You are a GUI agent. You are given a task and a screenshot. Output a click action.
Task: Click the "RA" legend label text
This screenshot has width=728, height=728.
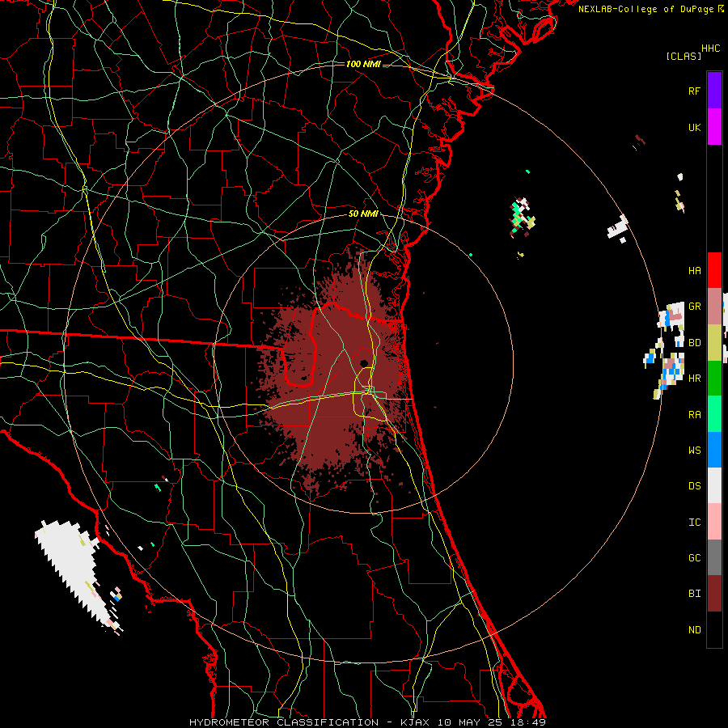694,415
